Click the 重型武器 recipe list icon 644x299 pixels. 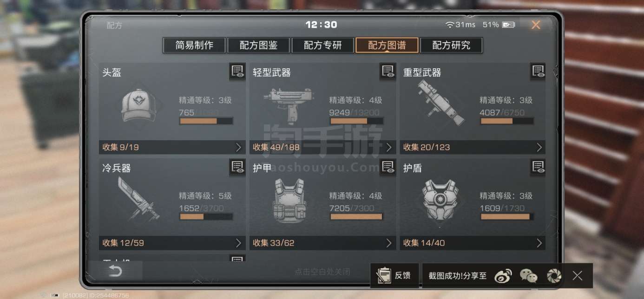pos(538,71)
